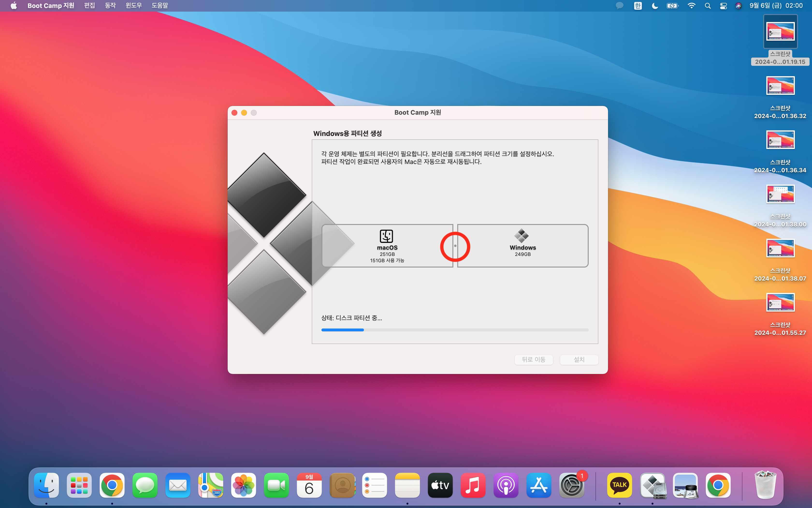Open the 윈도우 menu
The image size is (812, 508).
point(134,6)
